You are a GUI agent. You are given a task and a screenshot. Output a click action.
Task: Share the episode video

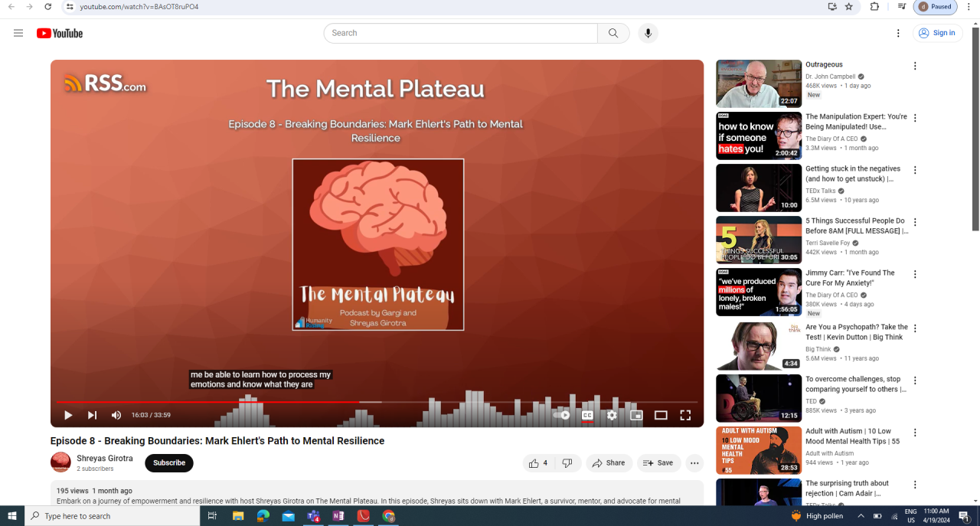(609, 463)
